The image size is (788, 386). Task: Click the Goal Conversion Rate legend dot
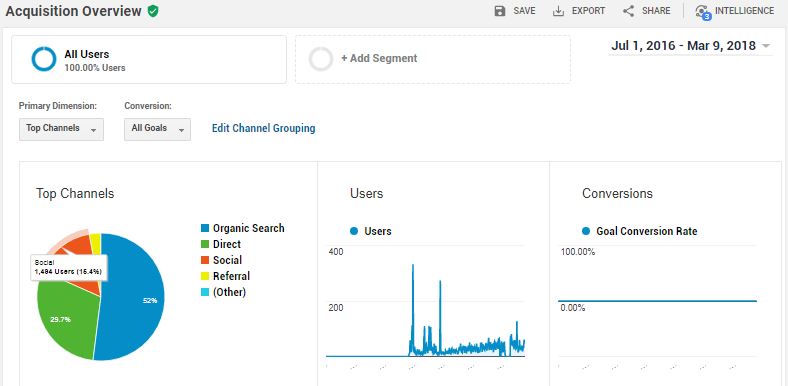(585, 231)
